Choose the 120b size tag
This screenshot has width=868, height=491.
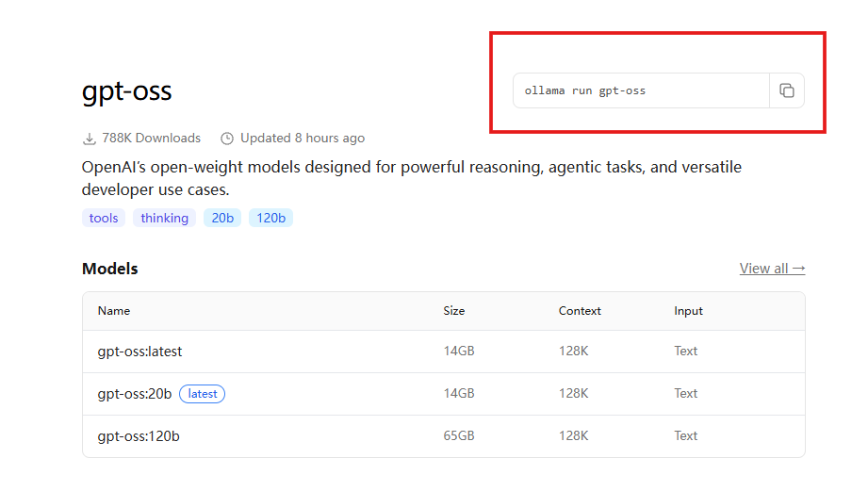[270, 218]
